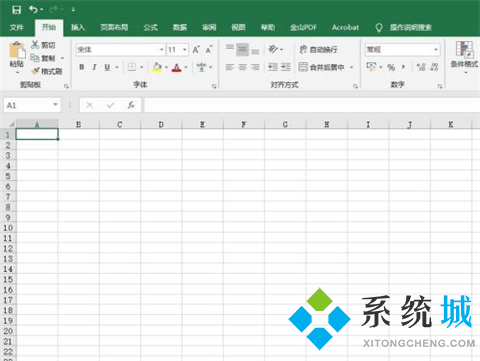Click the Decrease Indent icon
The width and height of the screenshot is (480, 361).
(x=273, y=67)
